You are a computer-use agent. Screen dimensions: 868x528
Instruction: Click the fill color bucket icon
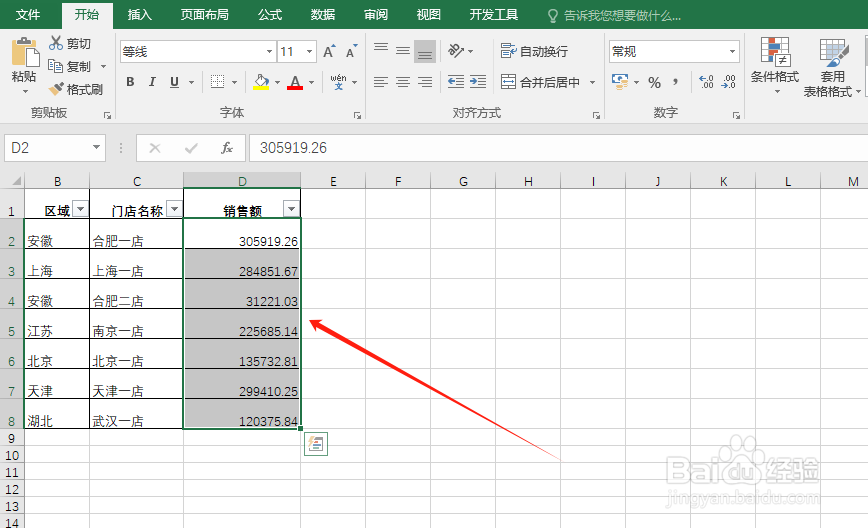pos(261,82)
